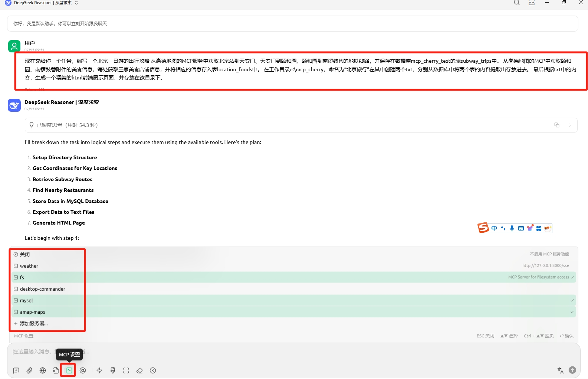Screen dimensions: 588x379
Task: Click the microphone voice input on IME bar
Action: pos(512,228)
